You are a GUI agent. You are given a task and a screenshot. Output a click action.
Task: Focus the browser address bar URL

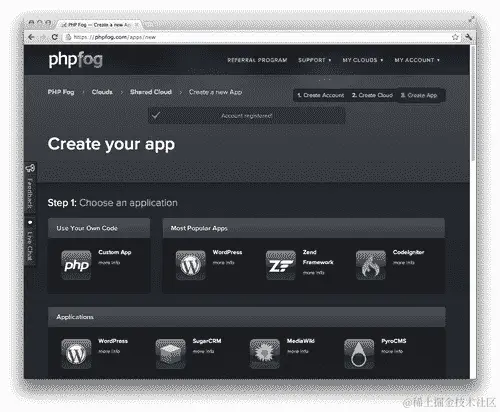click(257, 37)
